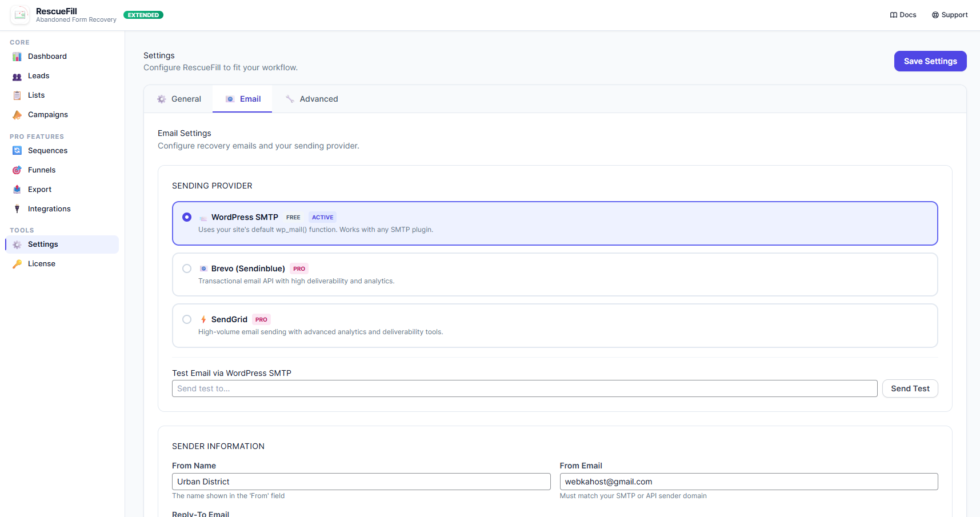Select the Integrations plug icon
This screenshot has width=980, height=517.
coord(17,209)
